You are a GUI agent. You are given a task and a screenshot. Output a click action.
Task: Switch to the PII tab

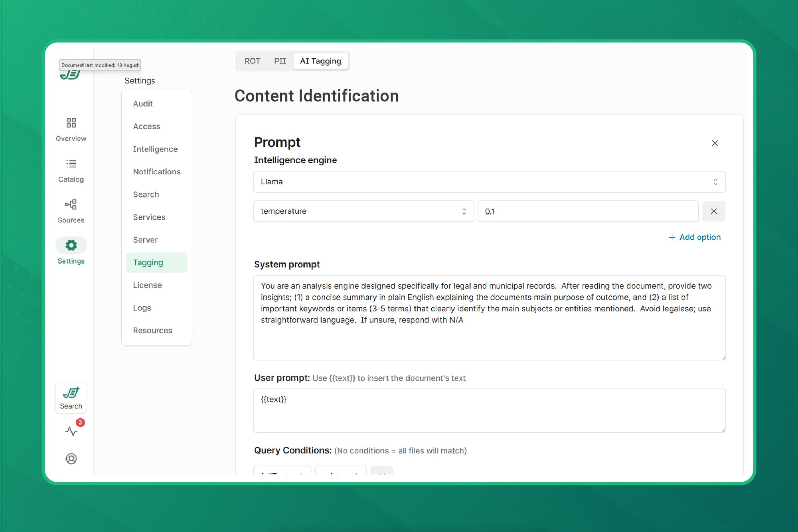(280, 61)
